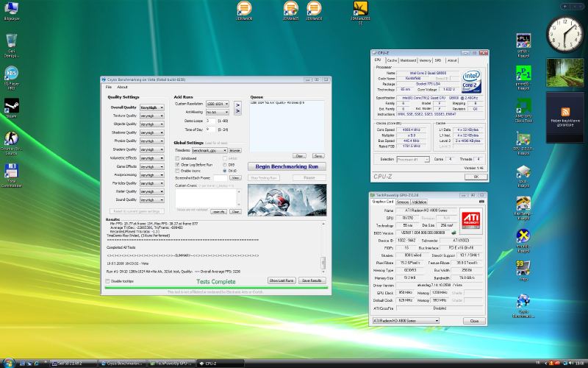588x368 pixels.
Task: Select the DX9 radio button
Action: pyautogui.click(x=224, y=164)
